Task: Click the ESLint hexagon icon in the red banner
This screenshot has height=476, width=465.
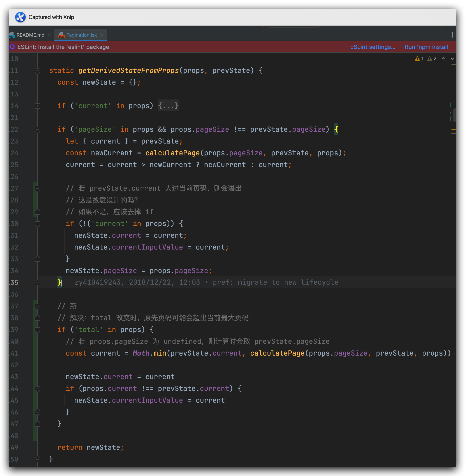Action: [12, 47]
